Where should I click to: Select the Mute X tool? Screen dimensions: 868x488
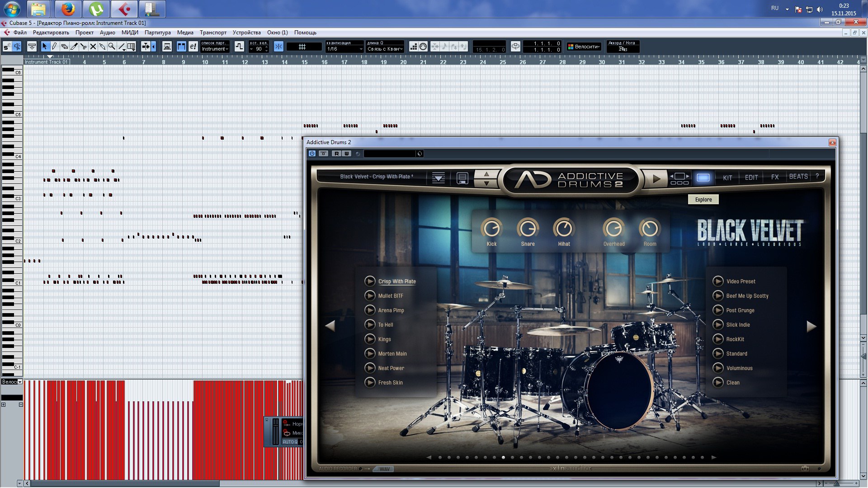point(93,46)
